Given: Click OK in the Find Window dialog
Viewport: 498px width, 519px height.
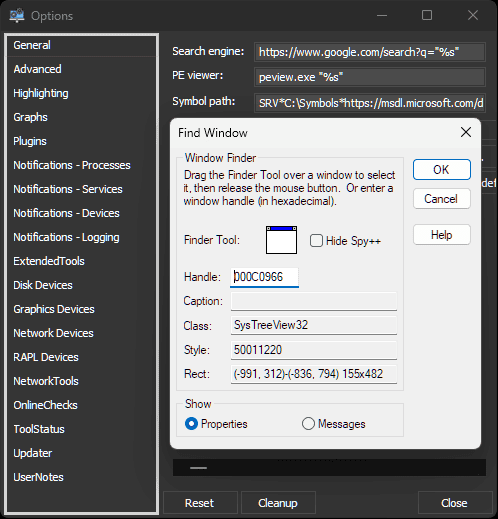Looking at the screenshot, I should 442,170.
